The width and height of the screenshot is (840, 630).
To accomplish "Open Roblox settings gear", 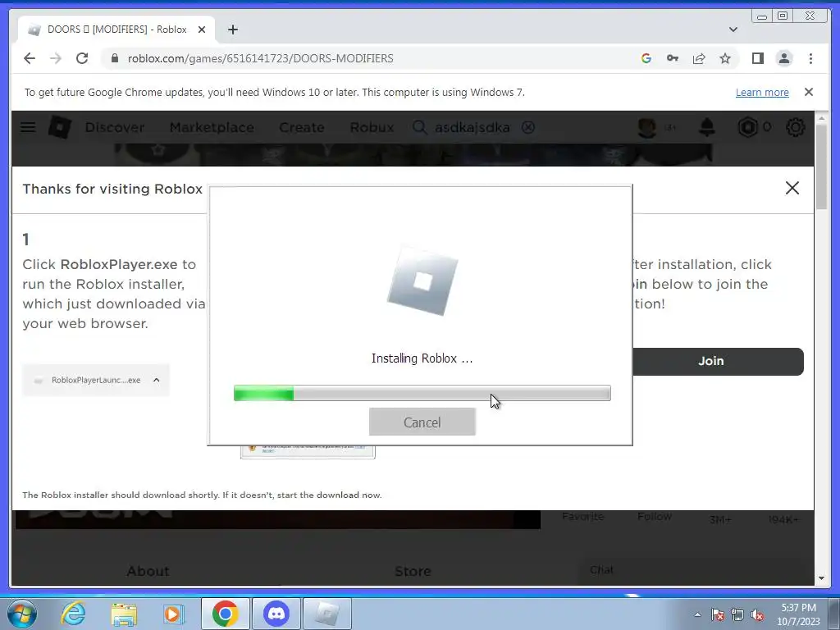I will point(796,127).
